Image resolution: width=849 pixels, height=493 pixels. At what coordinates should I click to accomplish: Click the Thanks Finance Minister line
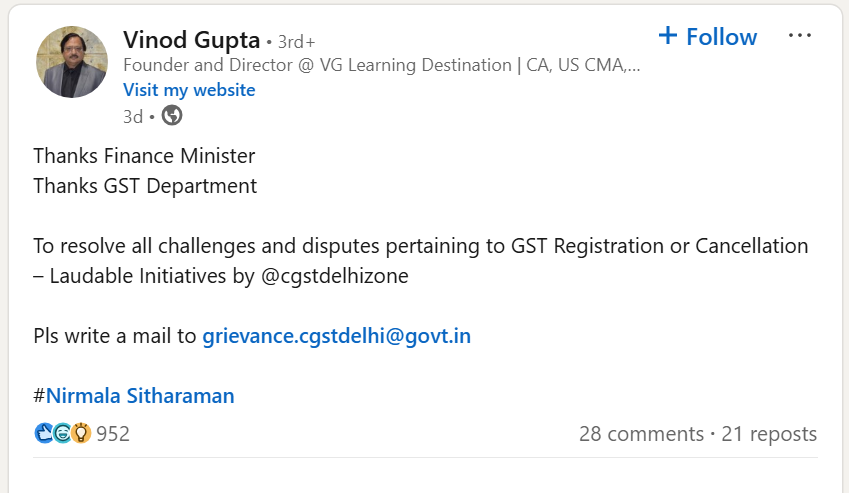click(144, 156)
